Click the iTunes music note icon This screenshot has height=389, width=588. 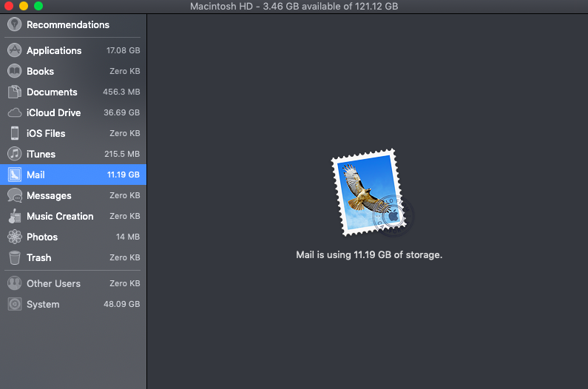15,154
